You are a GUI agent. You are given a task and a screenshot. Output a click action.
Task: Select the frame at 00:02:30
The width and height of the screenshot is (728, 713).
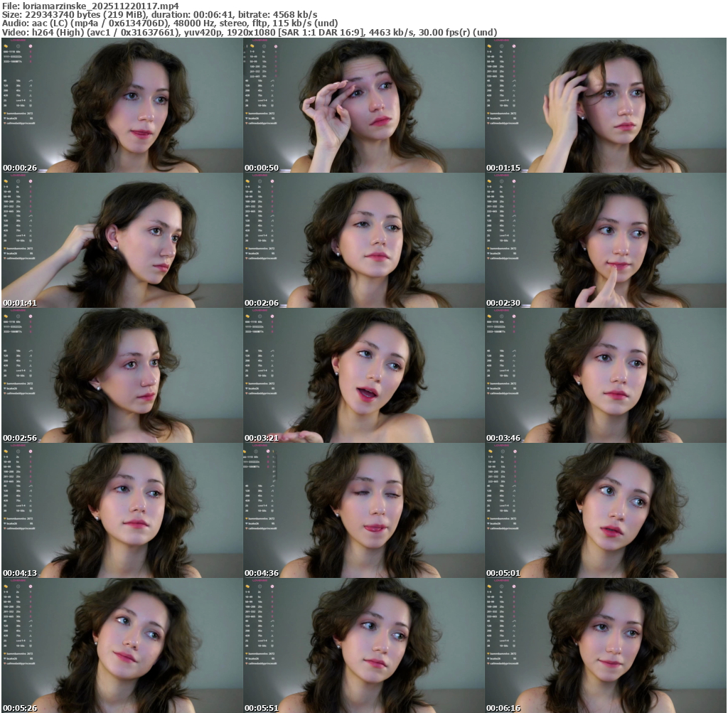(x=605, y=240)
